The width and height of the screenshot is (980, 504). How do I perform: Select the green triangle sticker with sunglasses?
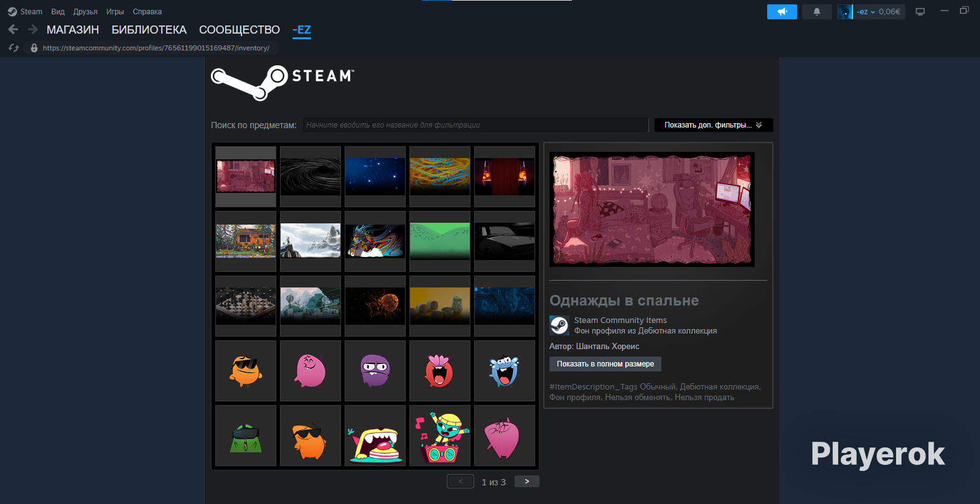pyautogui.click(x=246, y=436)
